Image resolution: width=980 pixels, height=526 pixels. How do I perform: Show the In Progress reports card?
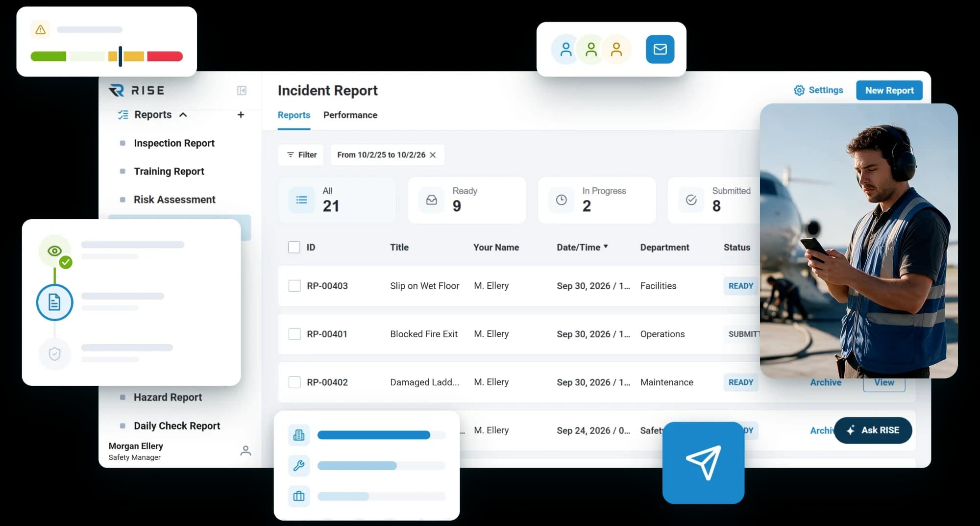click(597, 200)
